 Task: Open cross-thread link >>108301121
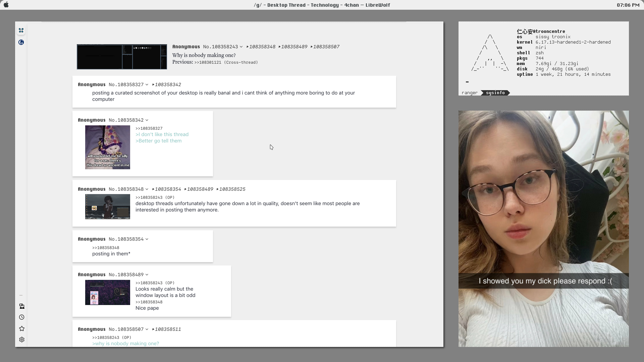click(x=208, y=62)
